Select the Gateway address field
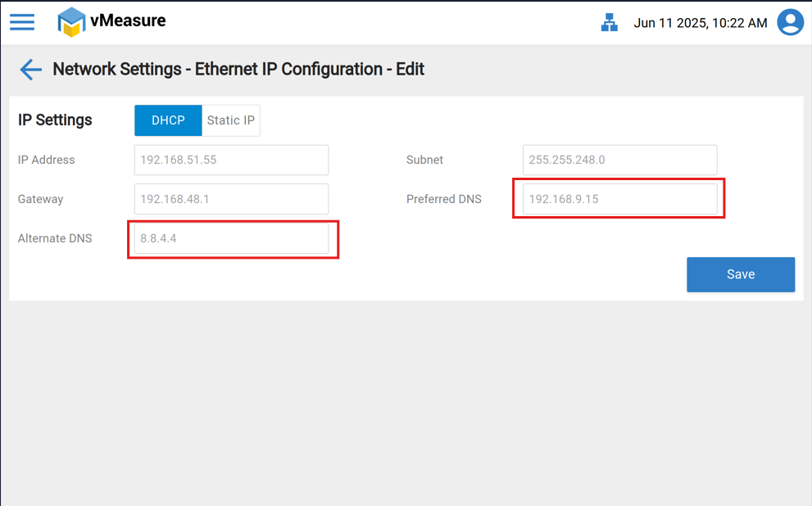812x506 pixels. 231,199
